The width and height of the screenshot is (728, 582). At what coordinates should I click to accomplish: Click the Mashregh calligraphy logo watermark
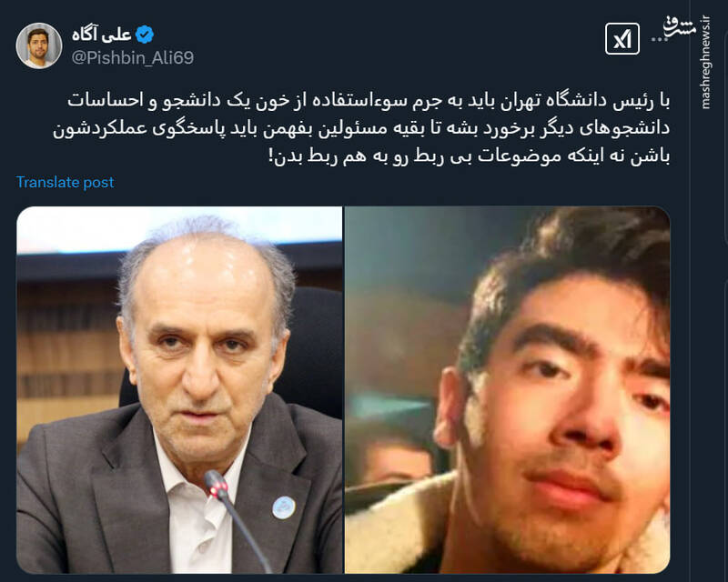coord(679,28)
